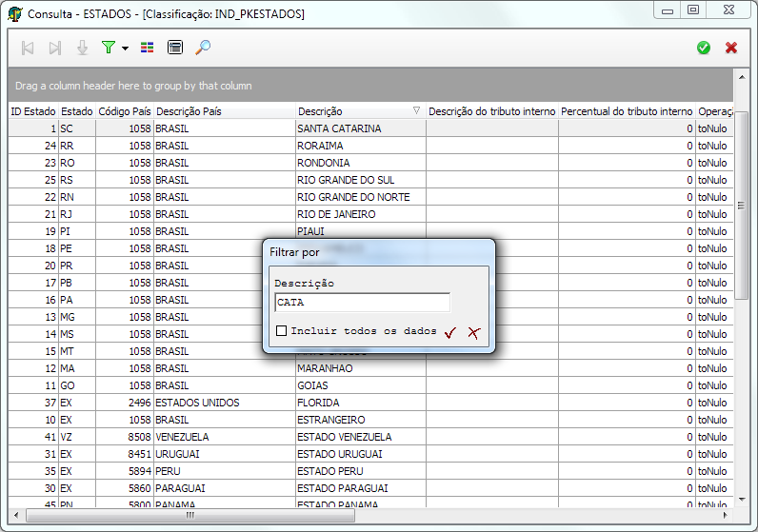Screen dimensions: 758x532
Task: Enable the 'Incluir todos os dados' checkbox
Action: point(281,331)
